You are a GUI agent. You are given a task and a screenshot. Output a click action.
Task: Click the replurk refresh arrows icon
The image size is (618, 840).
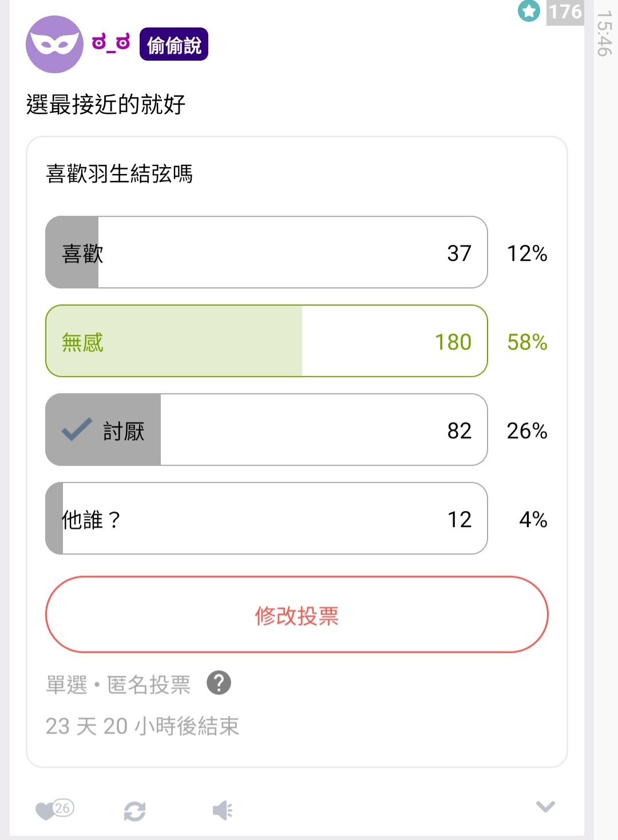pos(134,811)
